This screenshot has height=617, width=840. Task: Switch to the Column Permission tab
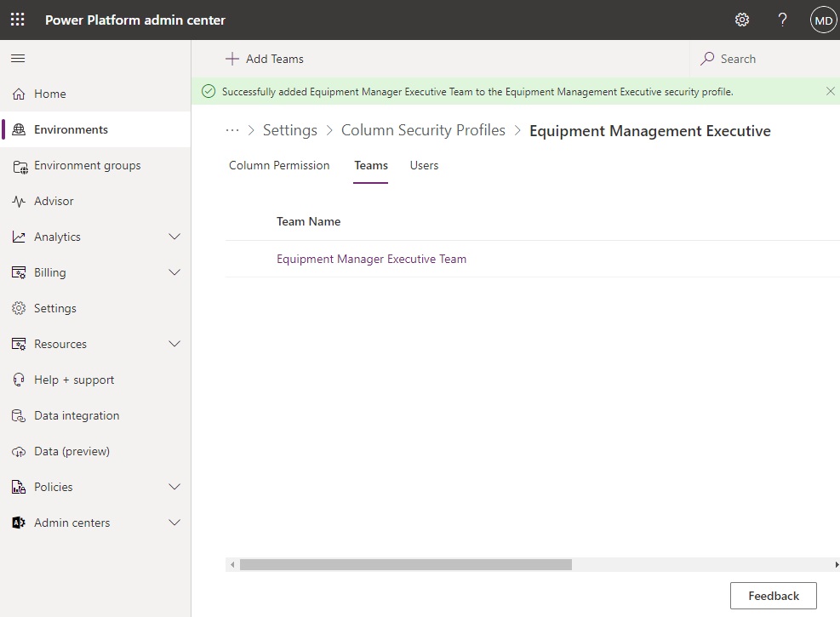(x=279, y=165)
